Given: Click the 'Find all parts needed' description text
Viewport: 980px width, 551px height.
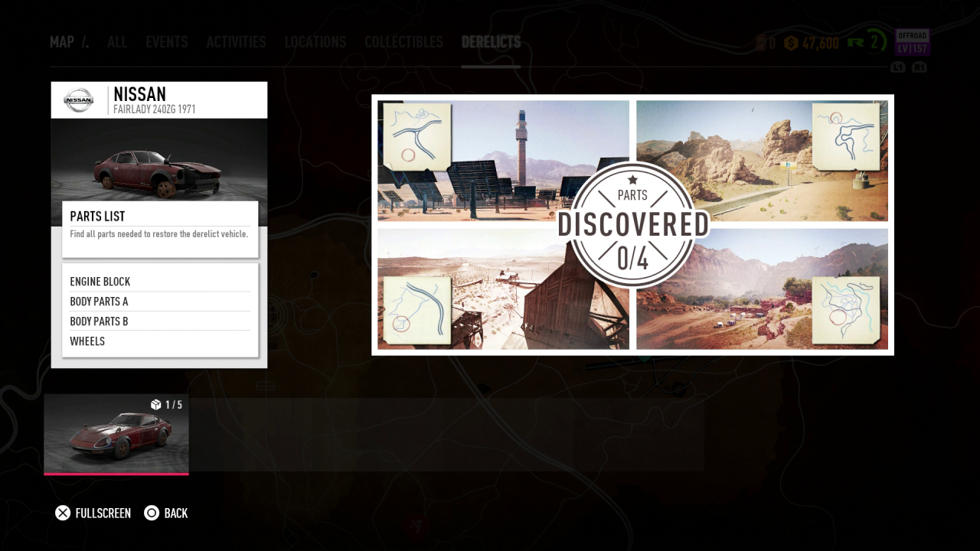Looking at the screenshot, I should [x=159, y=234].
